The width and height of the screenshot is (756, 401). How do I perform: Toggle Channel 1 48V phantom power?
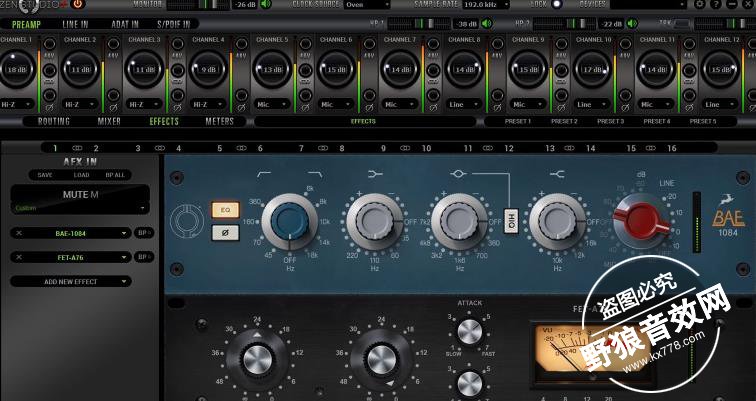pos(49,44)
